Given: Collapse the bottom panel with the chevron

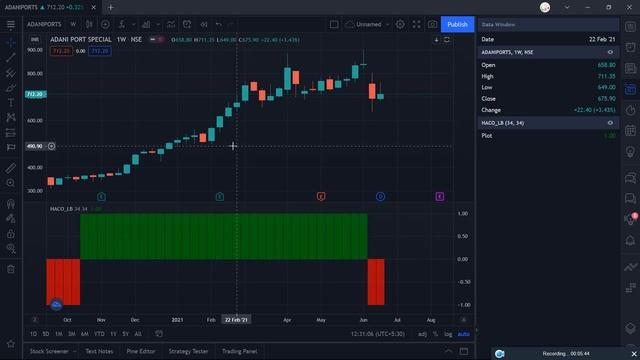Looking at the screenshot, I should click(x=449, y=351).
